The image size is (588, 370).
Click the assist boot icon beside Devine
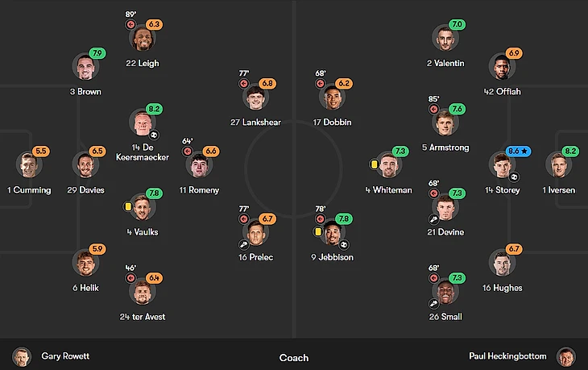point(433,218)
